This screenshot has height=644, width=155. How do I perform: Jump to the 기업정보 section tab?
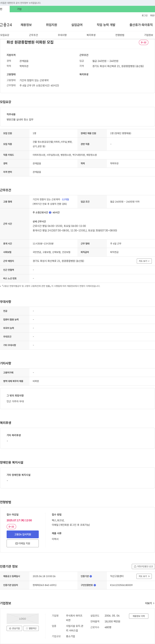point(149,35)
